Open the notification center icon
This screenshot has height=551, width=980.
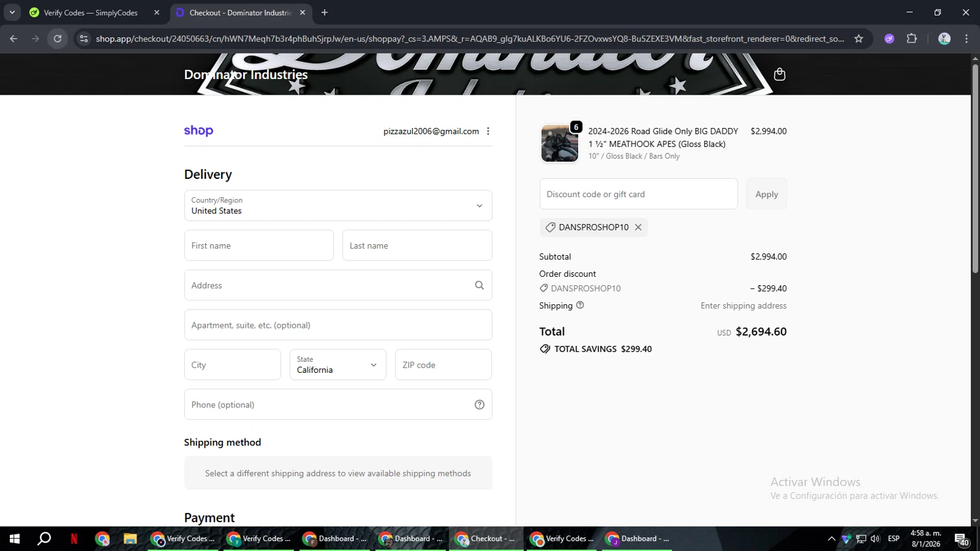[962, 539]
